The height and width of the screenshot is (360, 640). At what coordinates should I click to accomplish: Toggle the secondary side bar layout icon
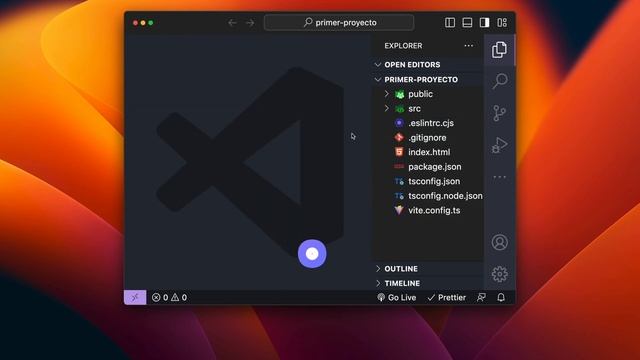[484, 22]
